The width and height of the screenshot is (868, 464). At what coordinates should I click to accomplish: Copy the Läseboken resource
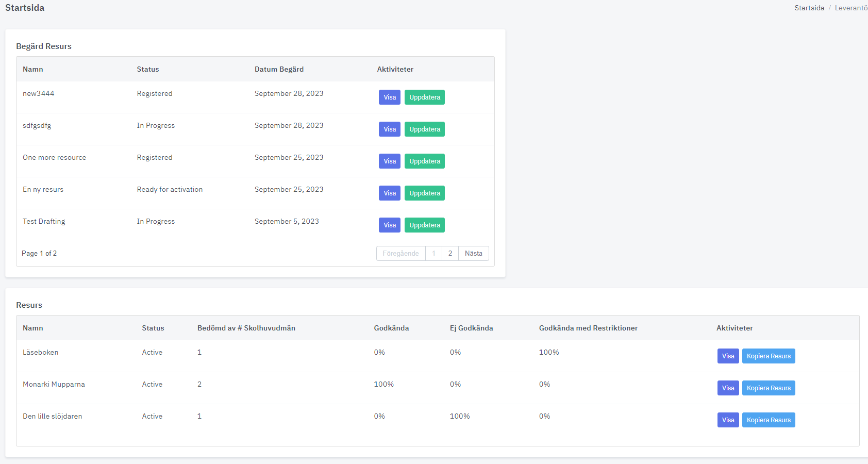(769, 356)
